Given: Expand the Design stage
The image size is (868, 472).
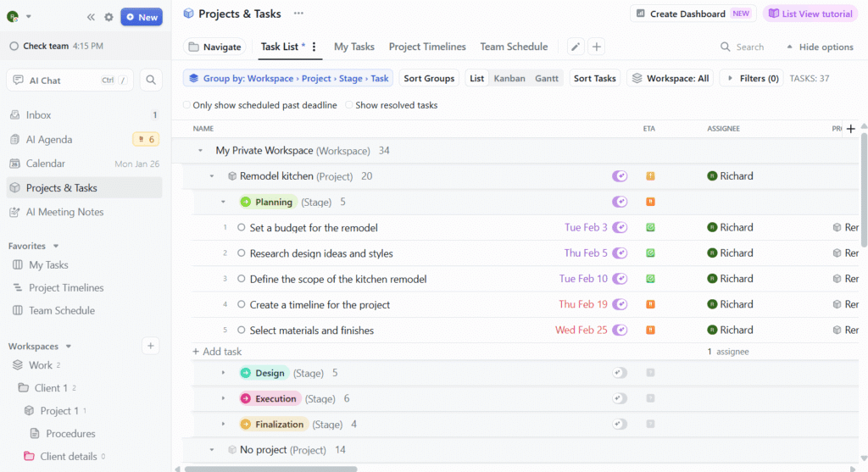Looking at the screenshot, I should [x=223, y=373].
